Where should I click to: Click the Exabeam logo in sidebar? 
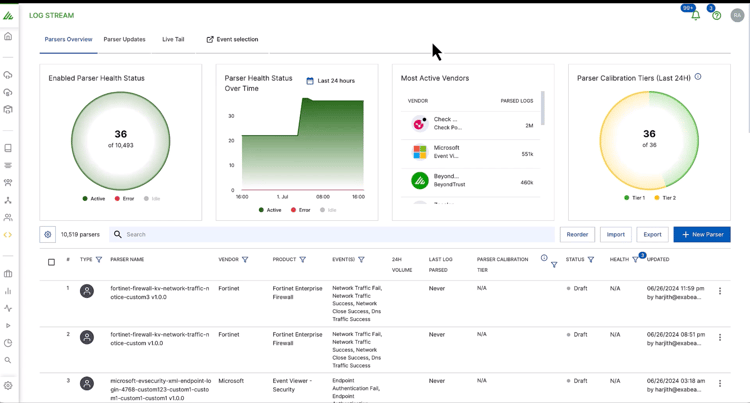[x=8, y=16]
